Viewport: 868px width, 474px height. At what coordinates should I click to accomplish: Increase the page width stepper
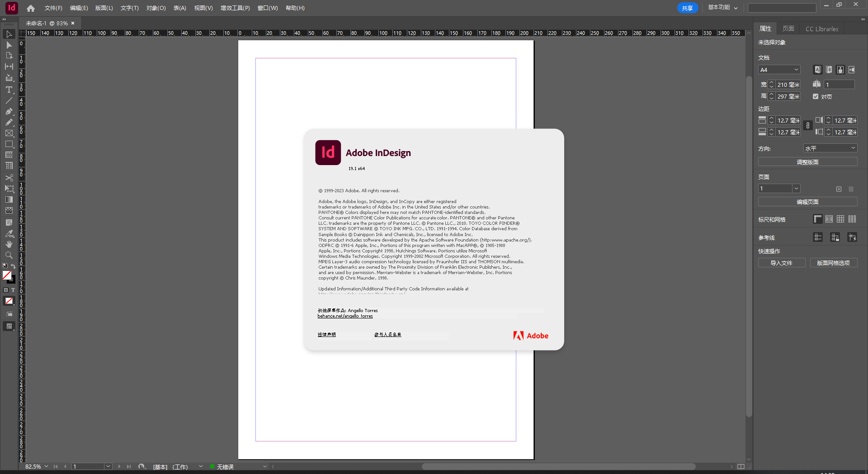point(772,83)
